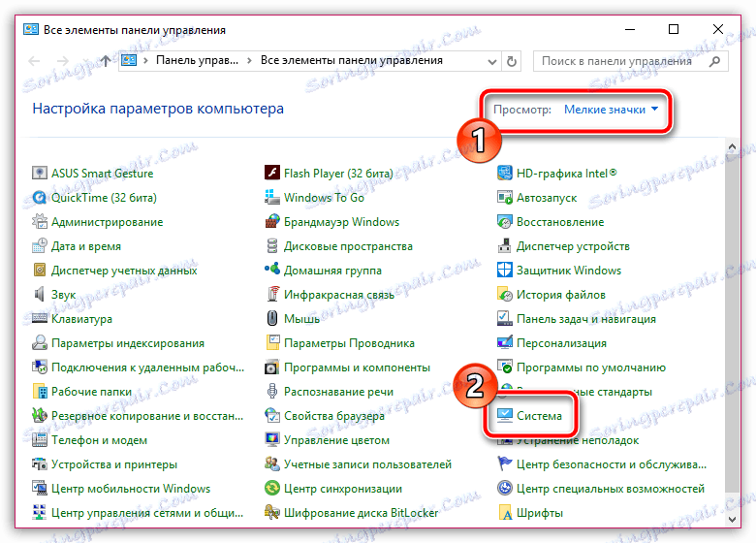
Task: Click the Дисковые пространства icon
Action: point(272,246)
